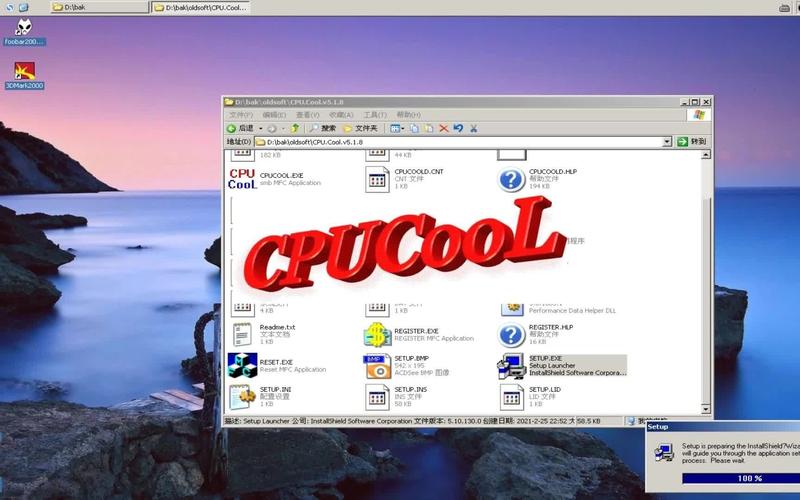Click the Setup dialog 100% progress bar
The width and height of the screenshot is (800, 500).
click(x=741, y=478)
